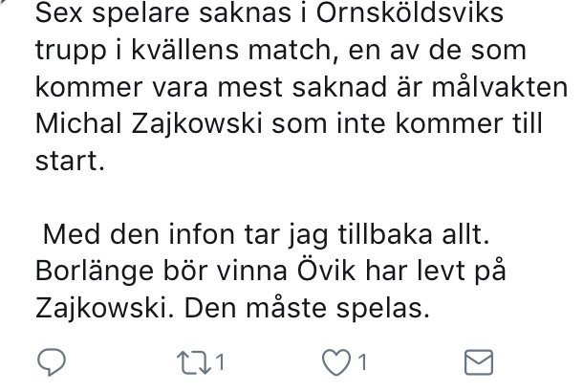583x392 pixels.
Task: Click the word 'målvakten' in the tweet
Action: 500,87
